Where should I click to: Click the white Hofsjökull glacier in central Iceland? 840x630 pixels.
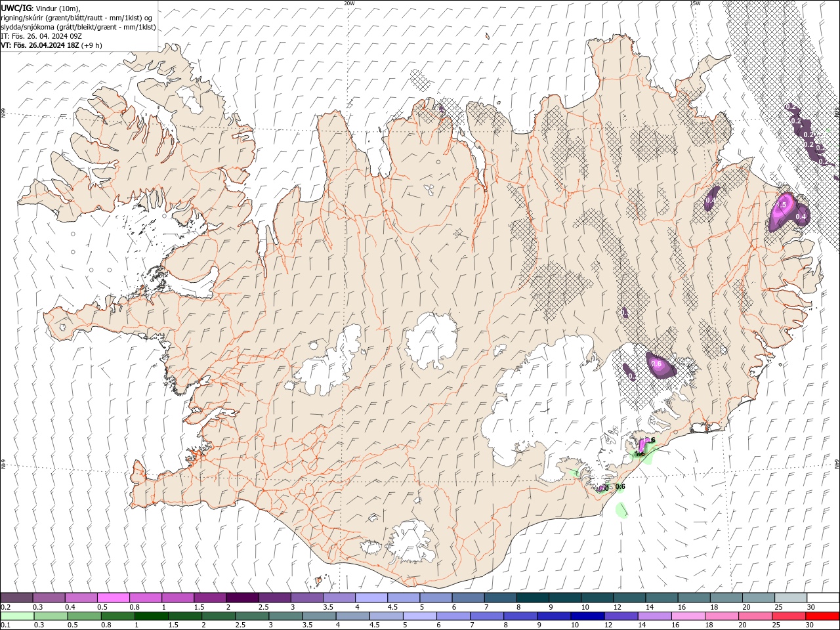tap(431, 340)
